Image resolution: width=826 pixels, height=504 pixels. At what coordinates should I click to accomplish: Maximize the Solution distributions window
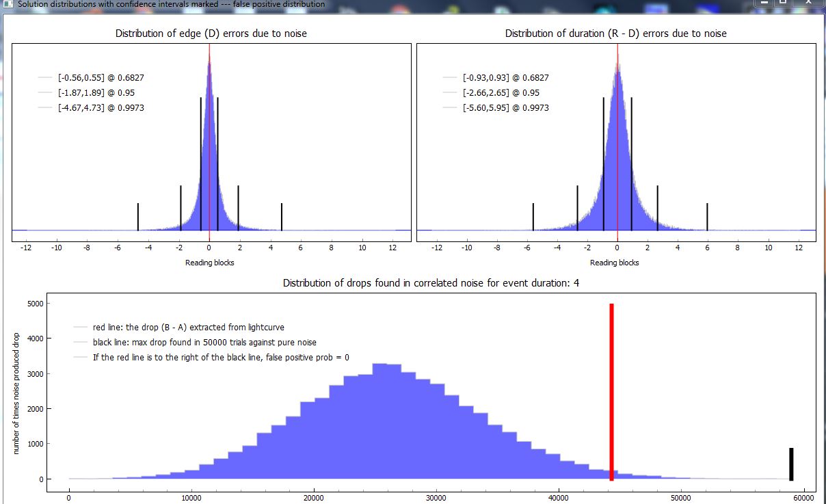783,3
